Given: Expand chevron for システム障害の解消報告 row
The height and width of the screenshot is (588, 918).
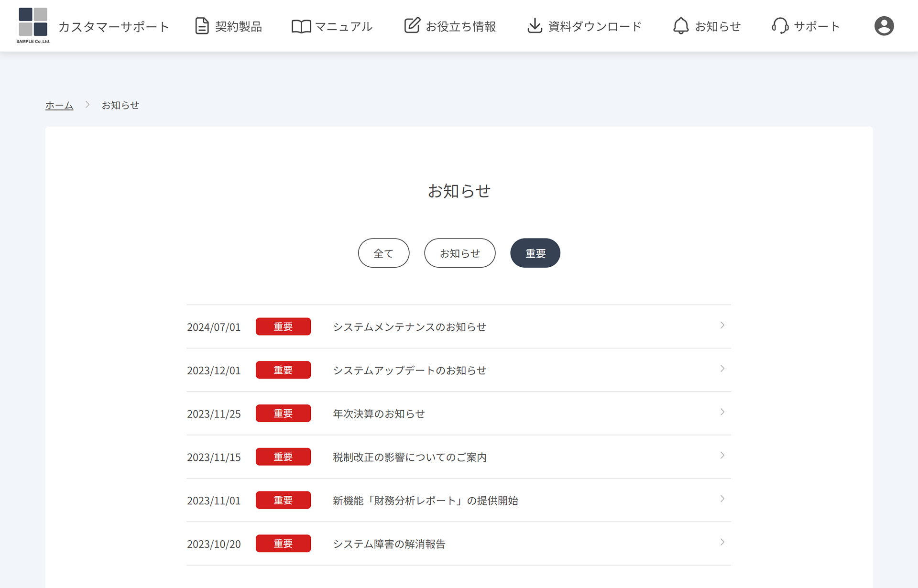Looking at the screenshot, I should tap(722, 542).
